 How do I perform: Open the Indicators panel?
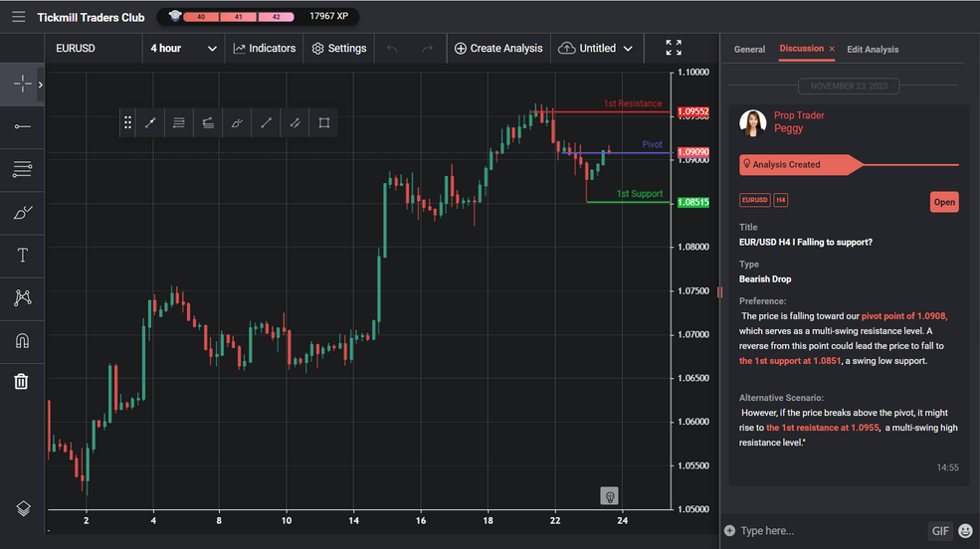[x=265, y=48]
